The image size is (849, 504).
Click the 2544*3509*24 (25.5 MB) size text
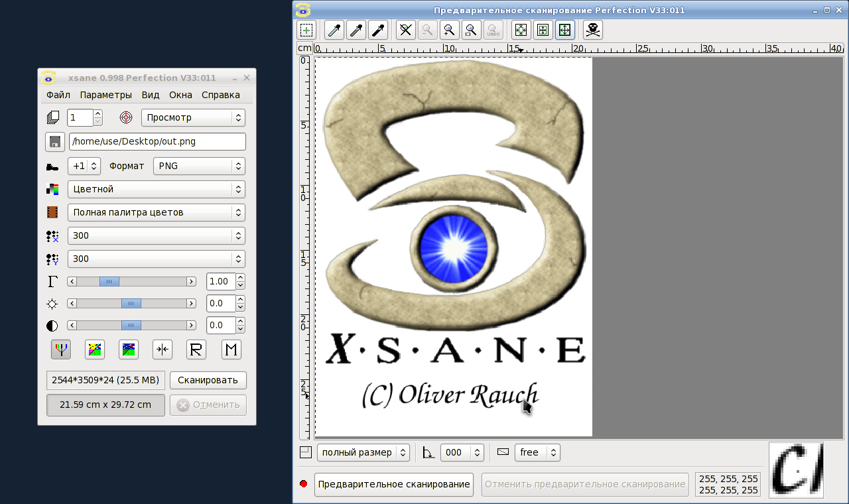(x=105, y=380)
